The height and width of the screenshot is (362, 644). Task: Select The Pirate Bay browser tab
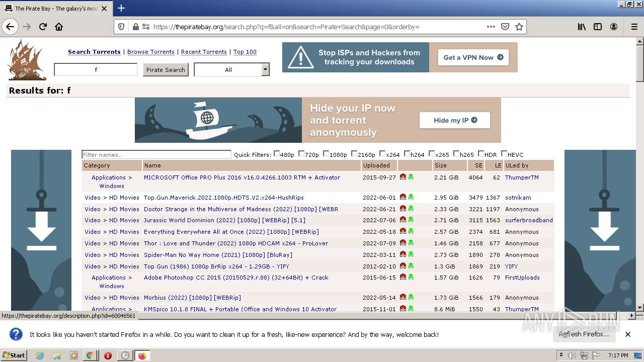(x=55, y=8)
